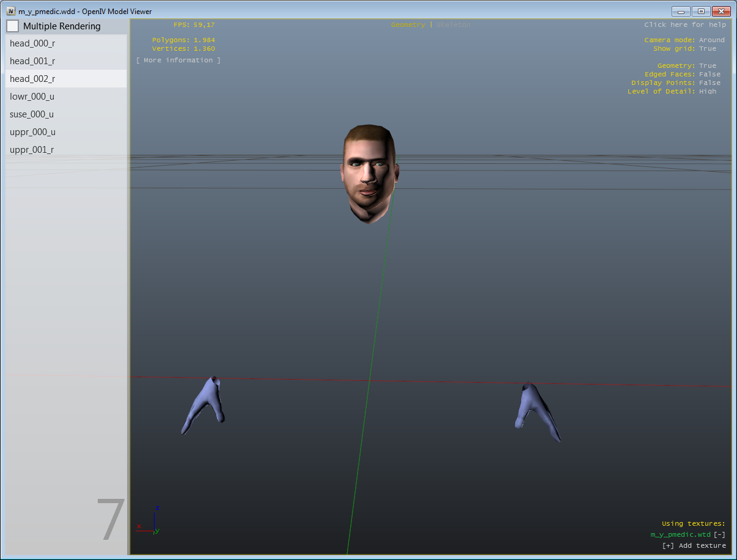Enable the Multiple Rendering checkbox

click(x=12, y=26)
